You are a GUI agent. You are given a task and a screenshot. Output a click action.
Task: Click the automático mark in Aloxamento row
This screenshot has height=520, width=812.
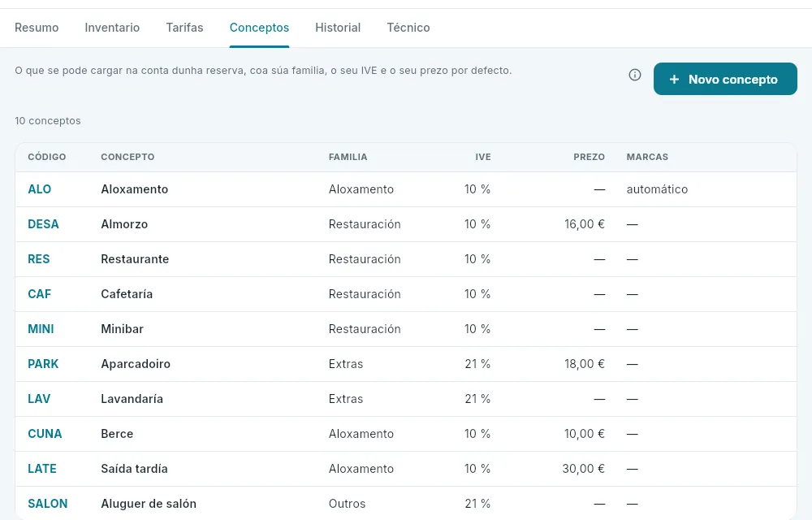(x=657, y=189)
